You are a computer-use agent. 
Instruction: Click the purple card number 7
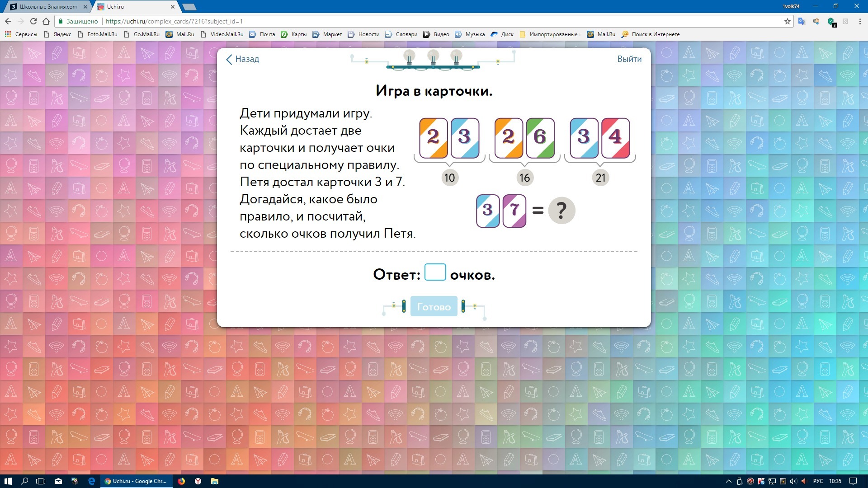[x=514, y=211]
